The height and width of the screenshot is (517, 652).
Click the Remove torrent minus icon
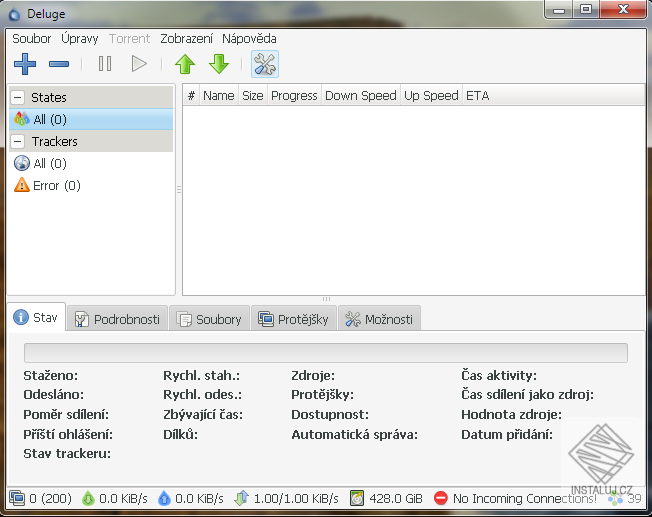point(59,64)
